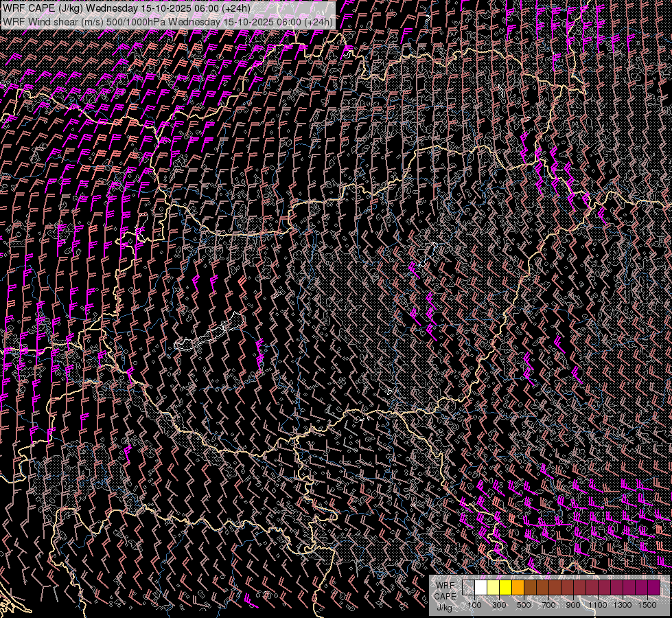672x618 pixels.
Task: Click the 1300 value under the colorbar
Action: point(623,605)
